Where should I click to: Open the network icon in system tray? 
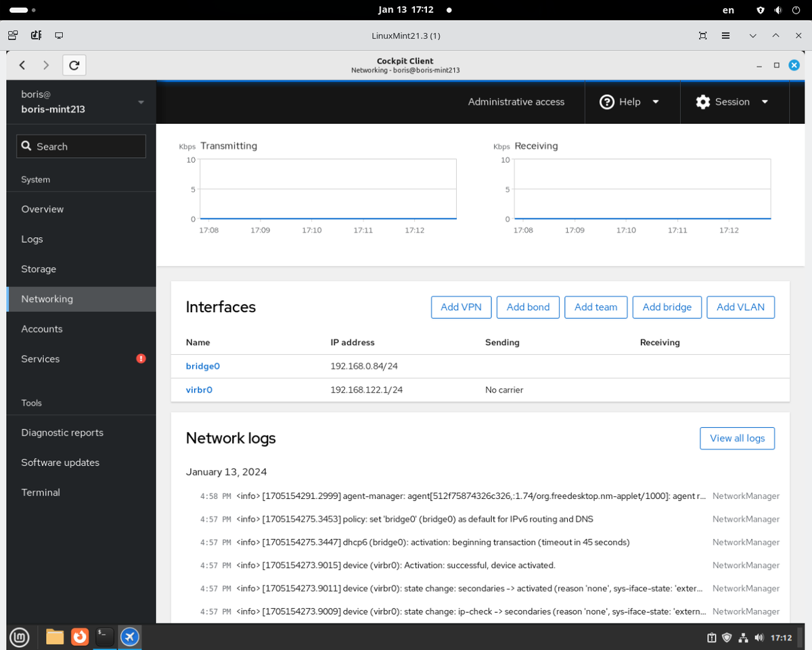click(x=743, y=637)
